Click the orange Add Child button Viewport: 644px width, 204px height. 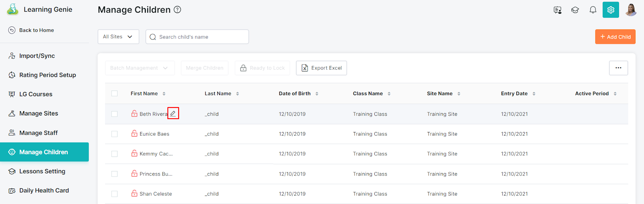tap(615, 37)
